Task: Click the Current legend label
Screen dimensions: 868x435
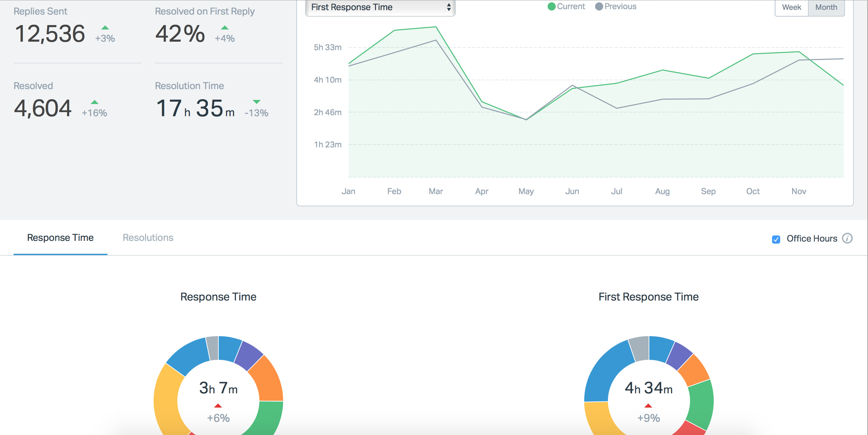Action: pyautogui.click(x=571, y=6)
